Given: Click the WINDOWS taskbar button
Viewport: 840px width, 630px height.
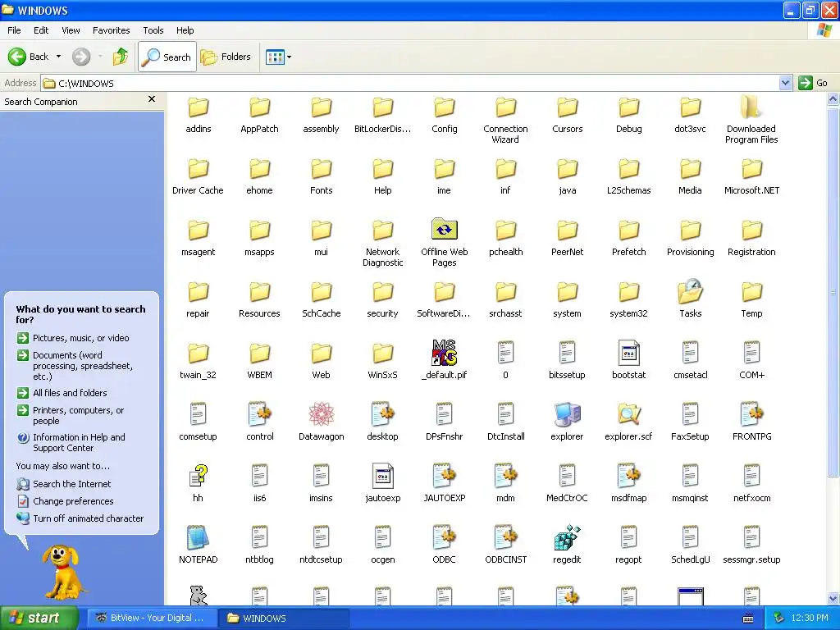Looking at the screenshot, I should point(284,618).
